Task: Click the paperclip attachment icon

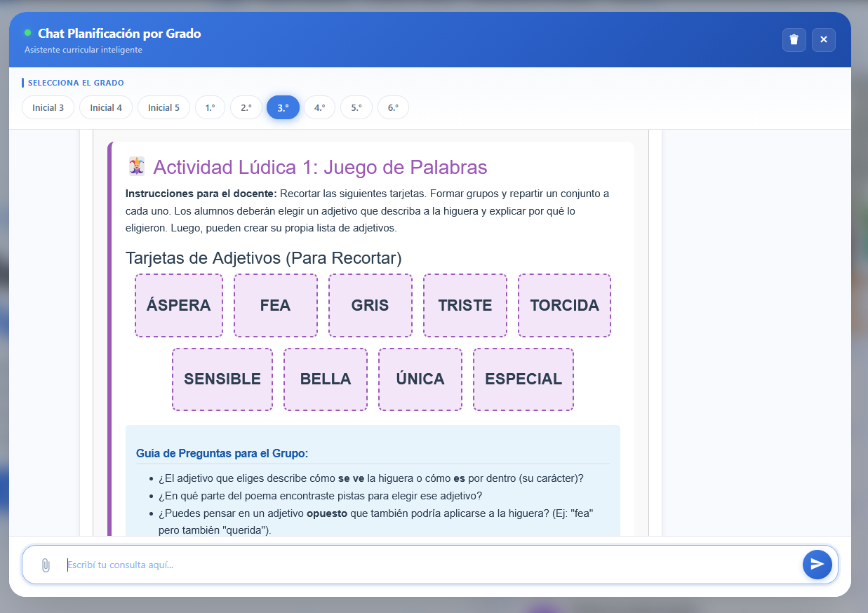Action: coord(45,565)
